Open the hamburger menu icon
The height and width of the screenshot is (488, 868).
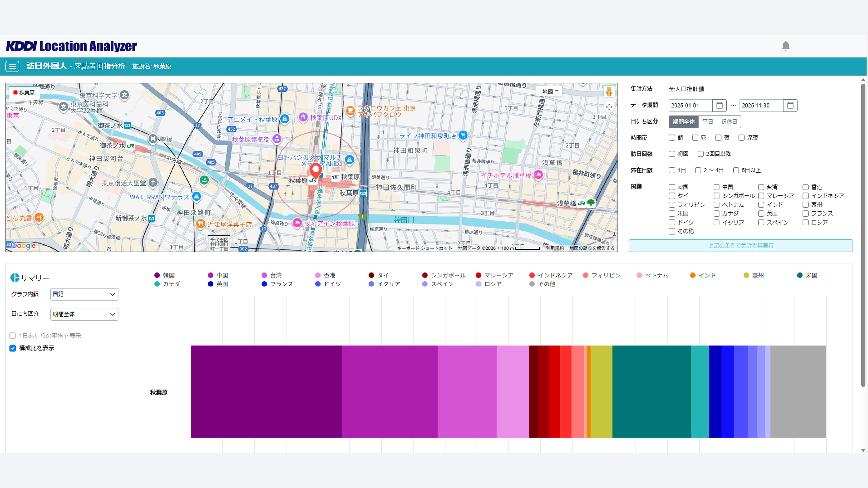(12, 66)
